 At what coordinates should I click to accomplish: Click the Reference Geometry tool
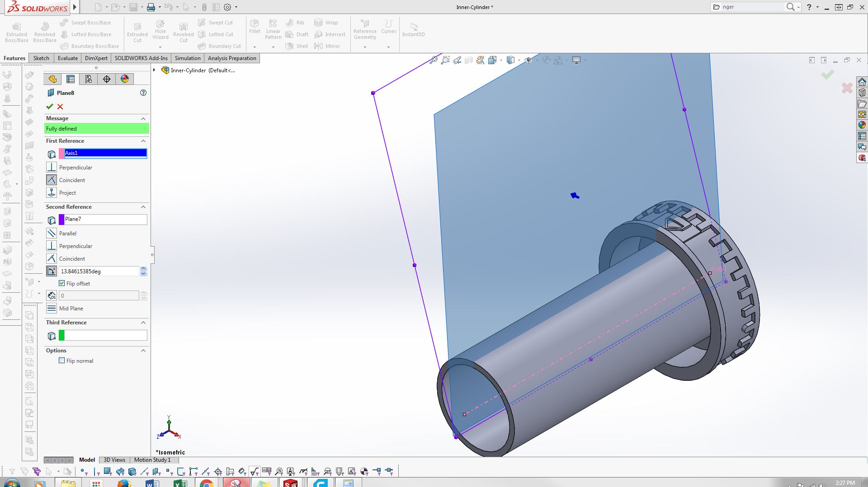click(x=365, y=29)
